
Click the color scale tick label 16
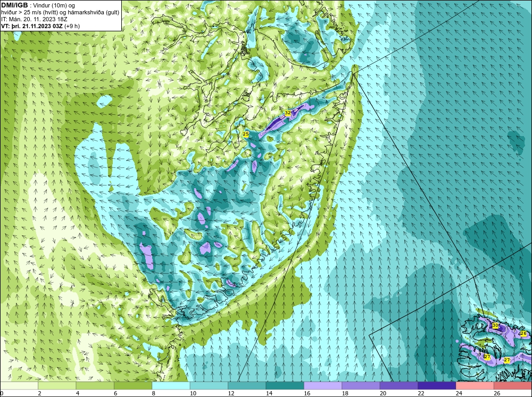point(307,393)
